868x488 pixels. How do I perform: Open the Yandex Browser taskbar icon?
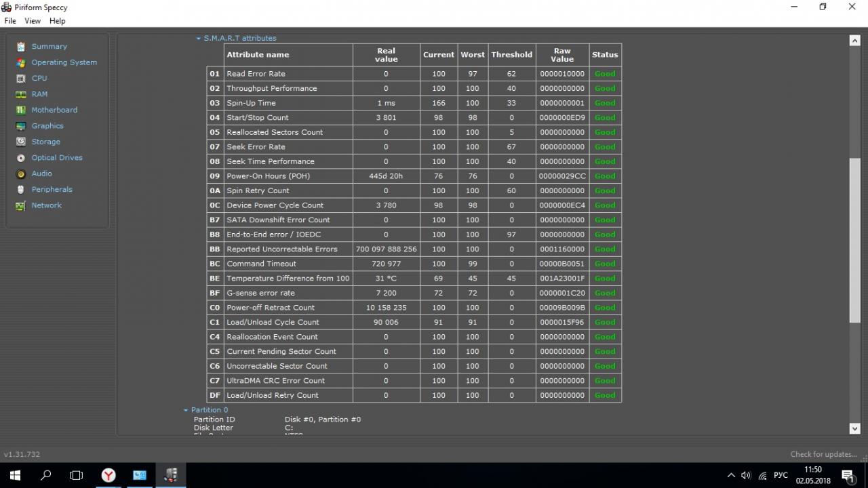tap(108, 475)
